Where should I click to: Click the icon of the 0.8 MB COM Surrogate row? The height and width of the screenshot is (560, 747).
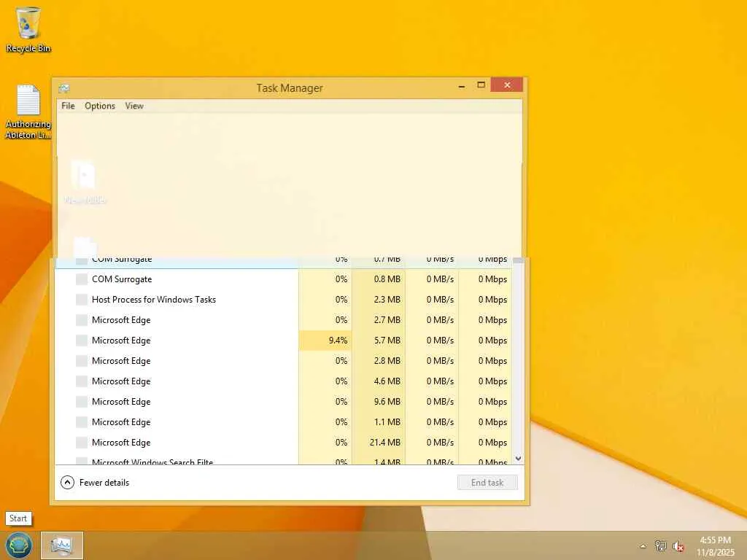point(82,279)
